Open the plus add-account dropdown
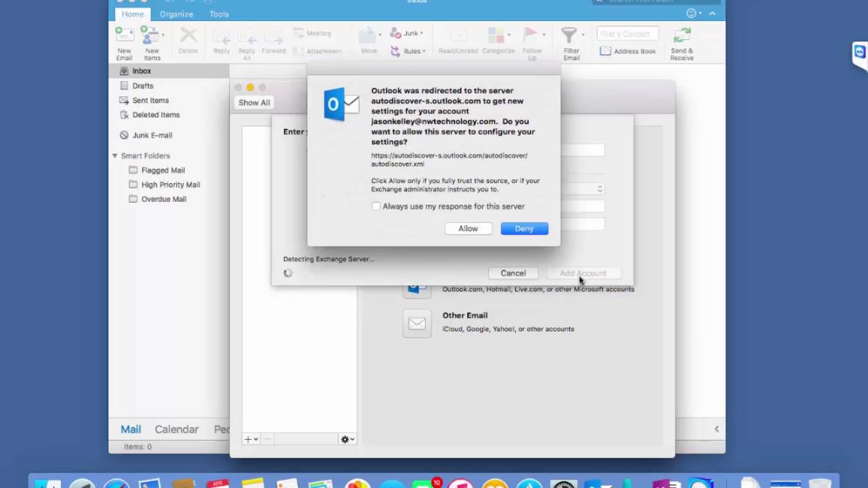Image resolution: width=868 pixels, height=488 pixels. 251,439
